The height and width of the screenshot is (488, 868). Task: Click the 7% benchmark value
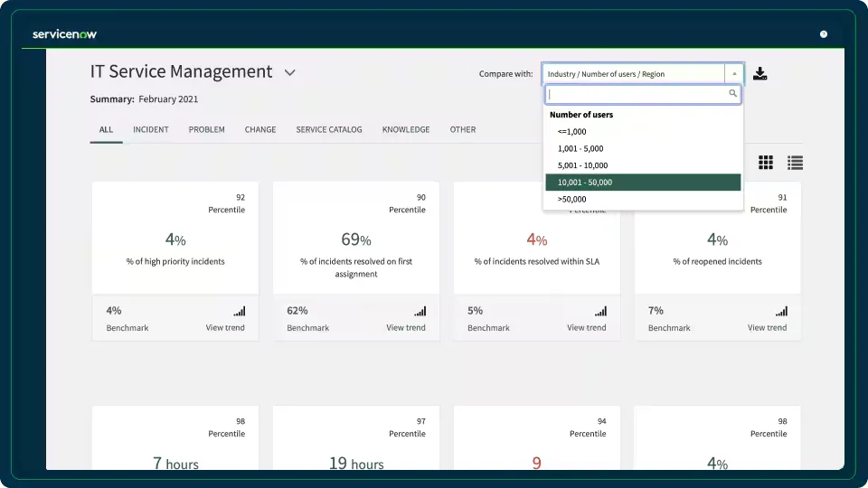point(656,310)
